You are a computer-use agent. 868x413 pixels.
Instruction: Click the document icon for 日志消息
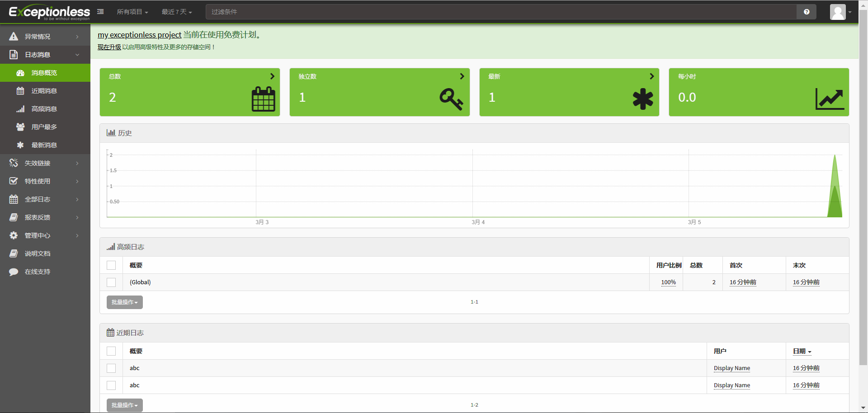pyautogui.click(x=14, y=55)
